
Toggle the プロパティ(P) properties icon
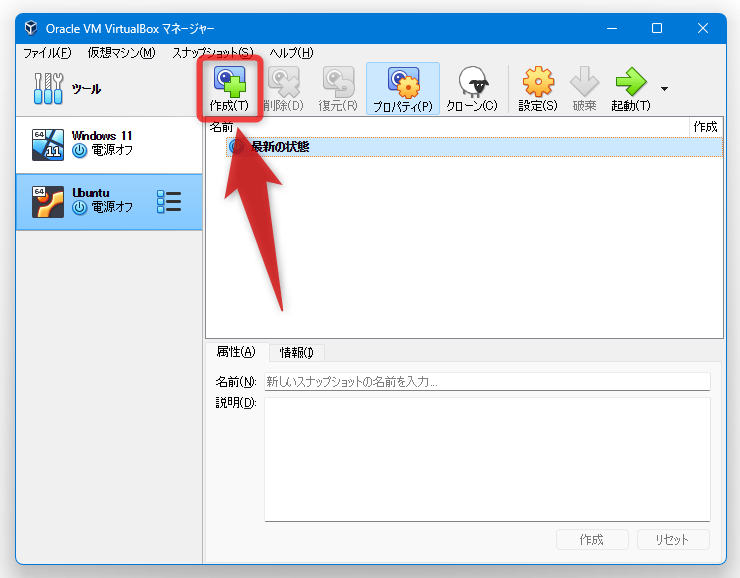403,83
